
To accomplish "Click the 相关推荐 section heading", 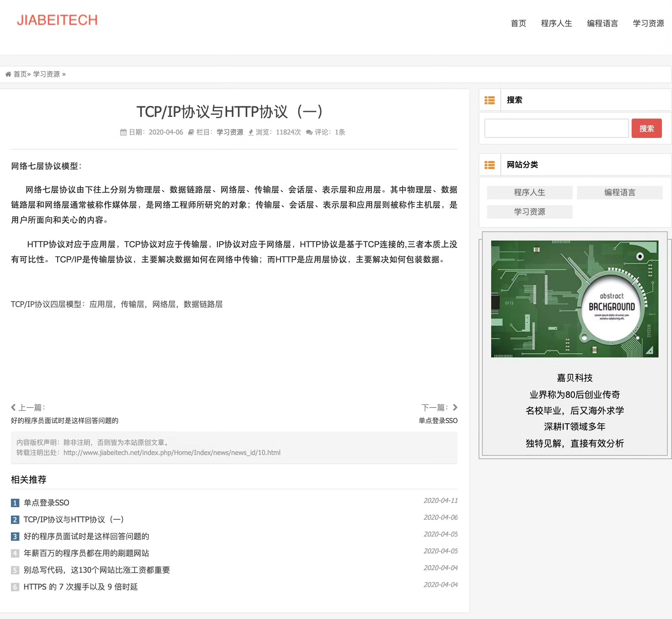I will 29,480.
